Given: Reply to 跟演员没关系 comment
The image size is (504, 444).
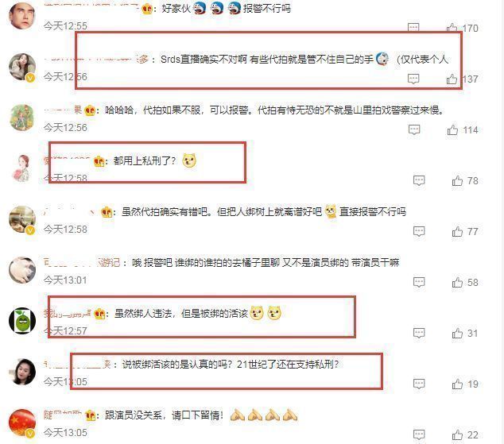Looking at the screenshot, I should click(419, 434).
